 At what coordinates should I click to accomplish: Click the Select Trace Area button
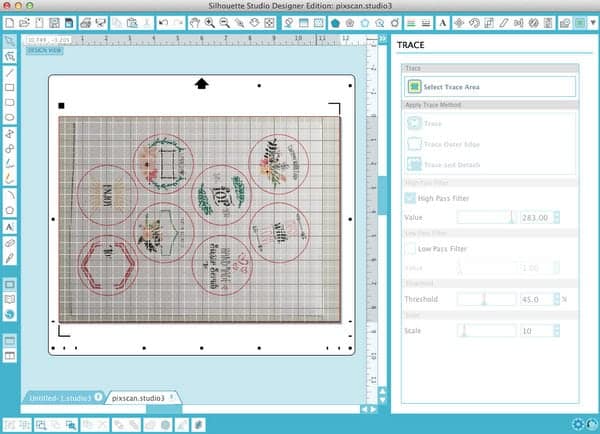pos(489,87)
